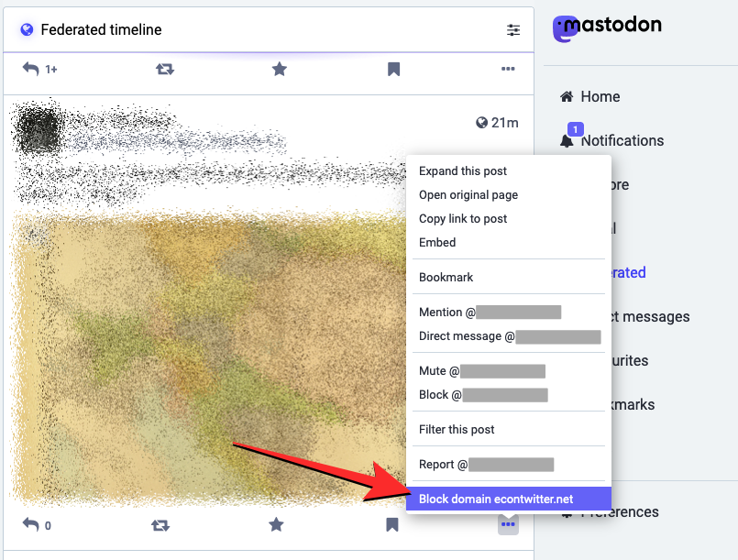Click bookmark icon on the bottom post
This screenshot has width=738, height=560.
[x=391, y=525]
